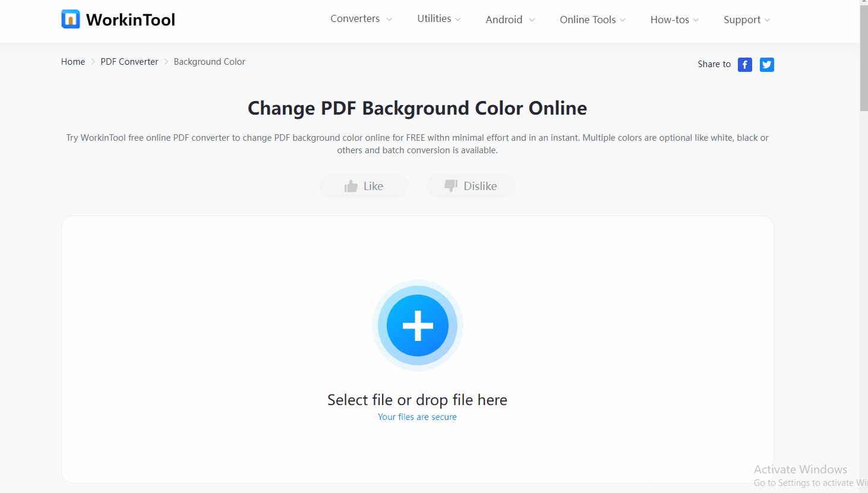Viewport: 868px width, 493px height.
Task: Click 'Select file or drop file here' text
Action: 418,400
